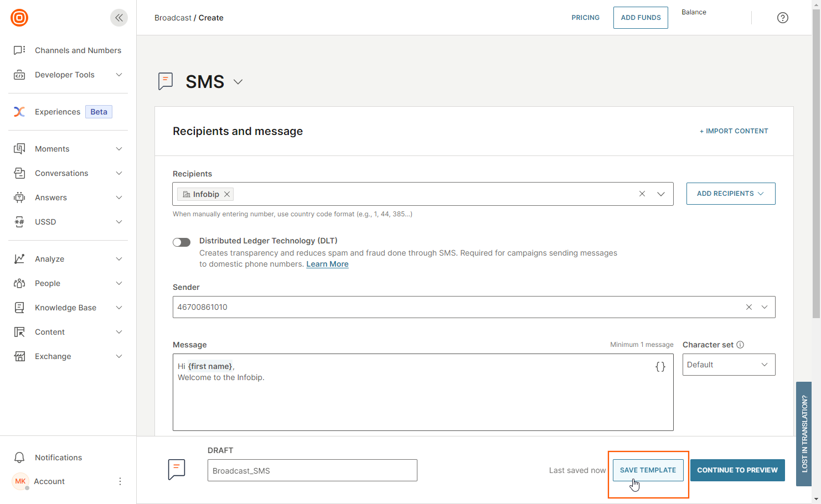Go to Experiences Beta section
This screenshot has height=504, width=821.
tap(58, 112)
